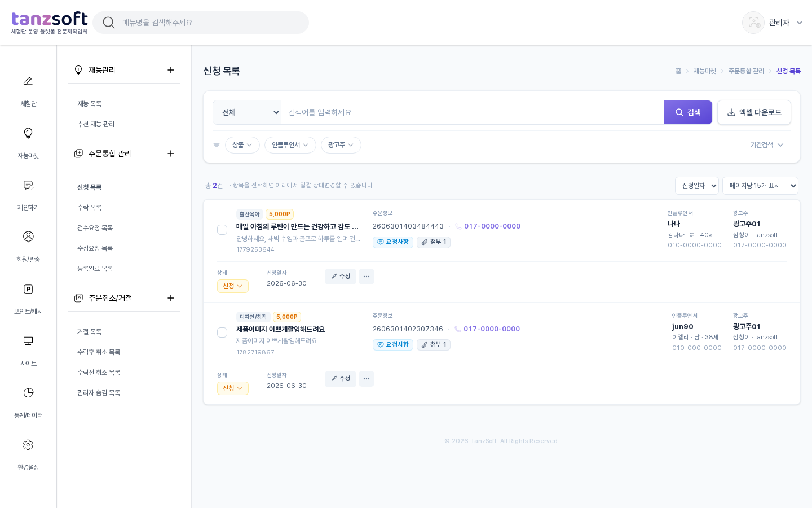Open the 페이지당 15개 표시 dropdown

coord(760,186)
